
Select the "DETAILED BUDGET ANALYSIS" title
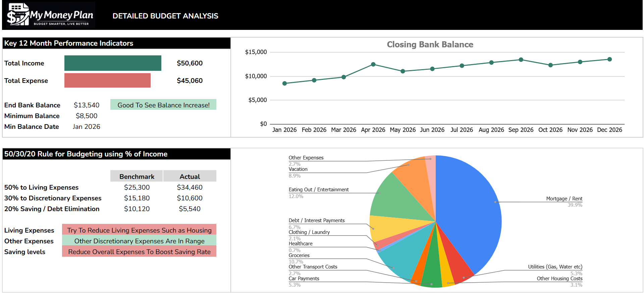point(165,16)
